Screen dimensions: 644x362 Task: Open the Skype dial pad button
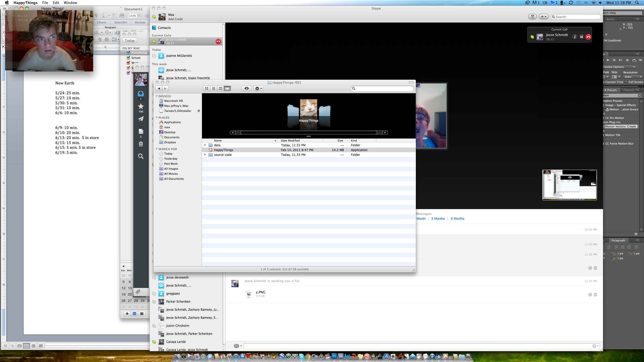(532, 17)
